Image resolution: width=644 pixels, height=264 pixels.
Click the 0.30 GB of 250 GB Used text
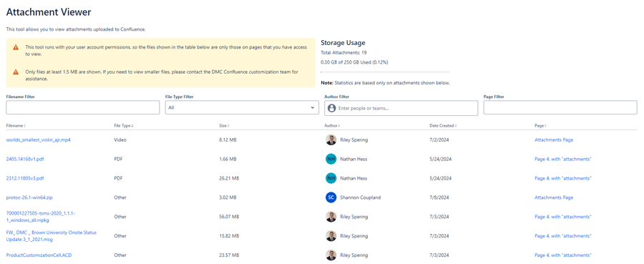[354, 62]
